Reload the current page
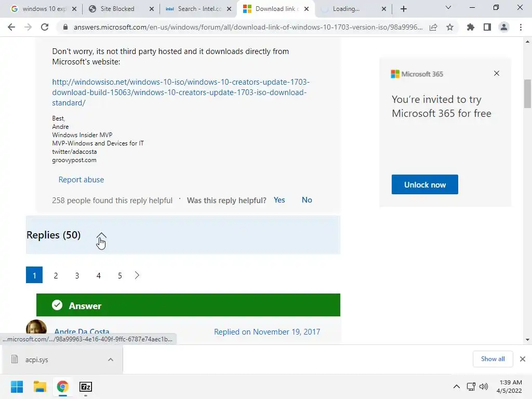Viewport: 532px width, 399px height. point(45,27)
